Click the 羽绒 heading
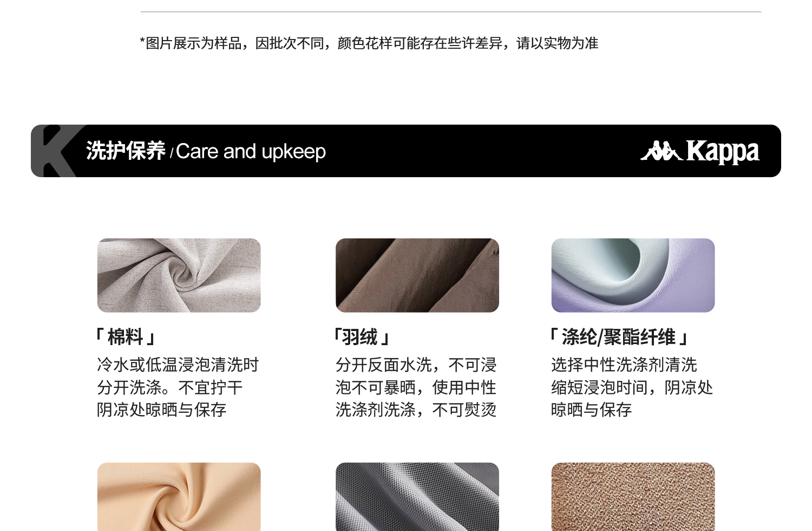This screenshot has height=531, width=812. (x=361, y=337)
